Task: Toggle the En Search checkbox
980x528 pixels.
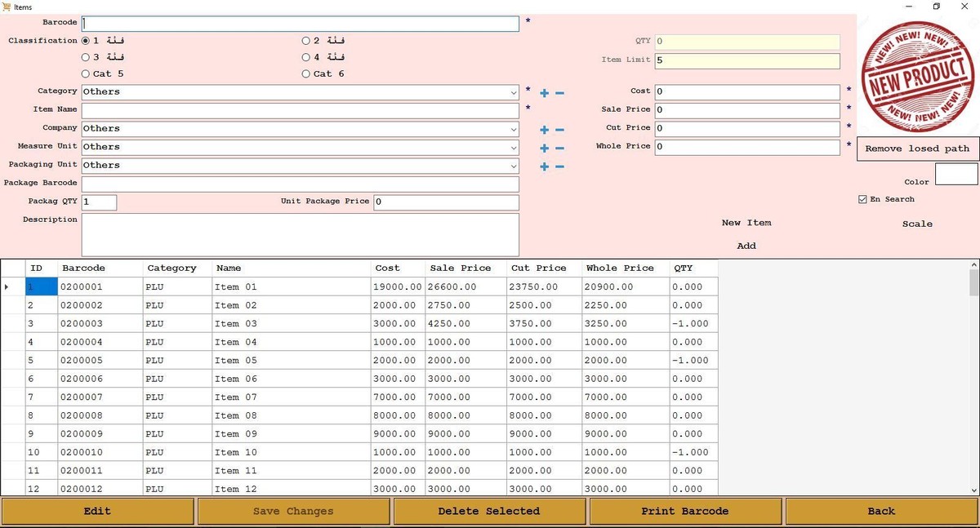Action: (x=863, y=200)
